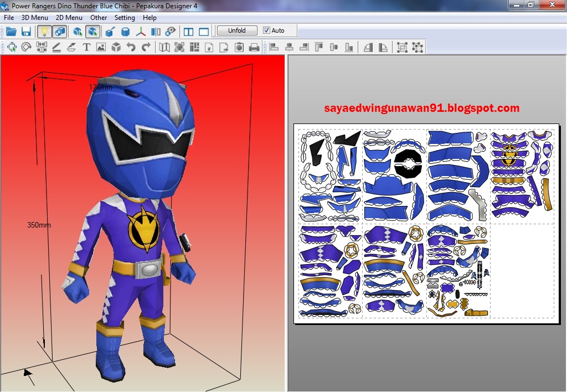
Task: Click the 176mm width dimension label
Action: coord(100,87)
